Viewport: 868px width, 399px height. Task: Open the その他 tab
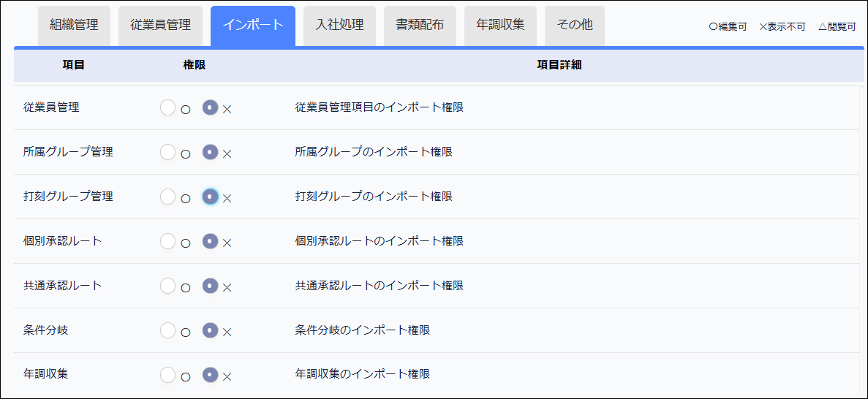point(575,26)
